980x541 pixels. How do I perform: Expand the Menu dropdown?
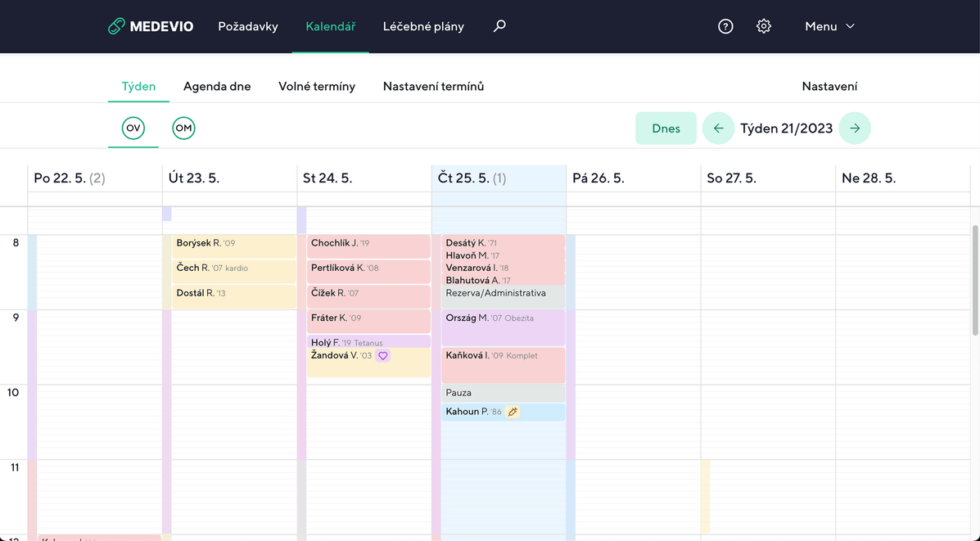coord(829,26)
